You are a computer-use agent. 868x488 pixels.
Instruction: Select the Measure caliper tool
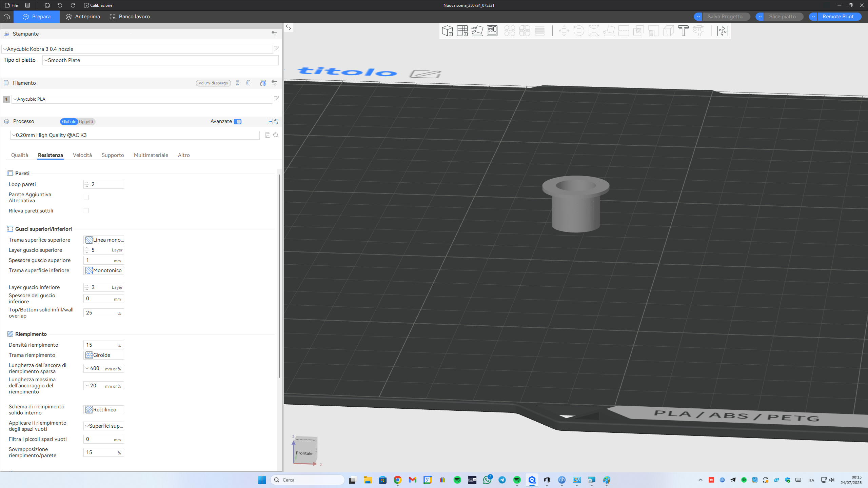698,31
